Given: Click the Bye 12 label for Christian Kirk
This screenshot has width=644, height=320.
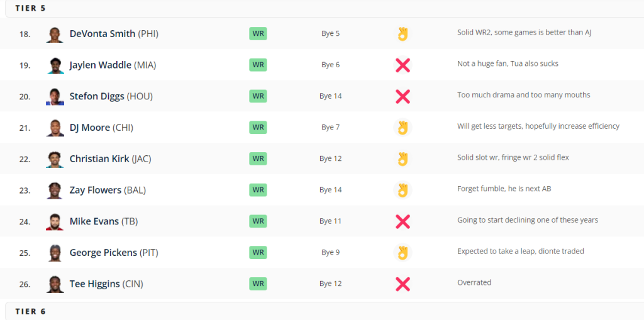Looking at the screenshot, I should pos(331,158).
